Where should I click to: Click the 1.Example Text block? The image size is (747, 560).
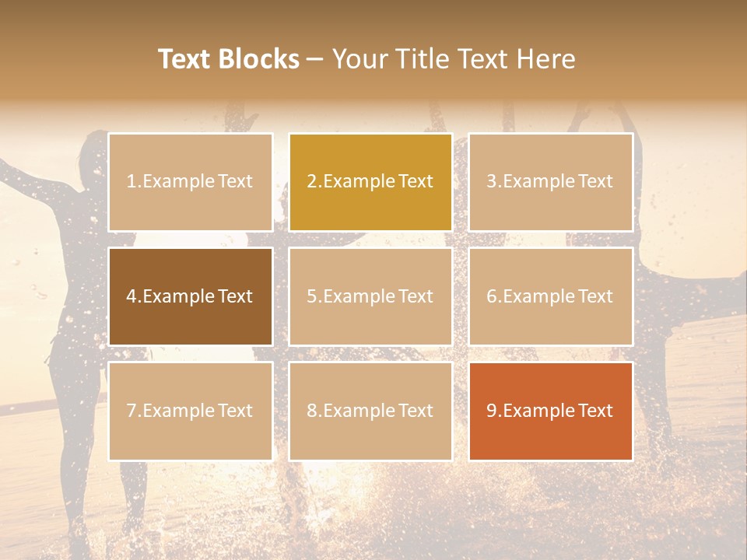click(190, 182)
